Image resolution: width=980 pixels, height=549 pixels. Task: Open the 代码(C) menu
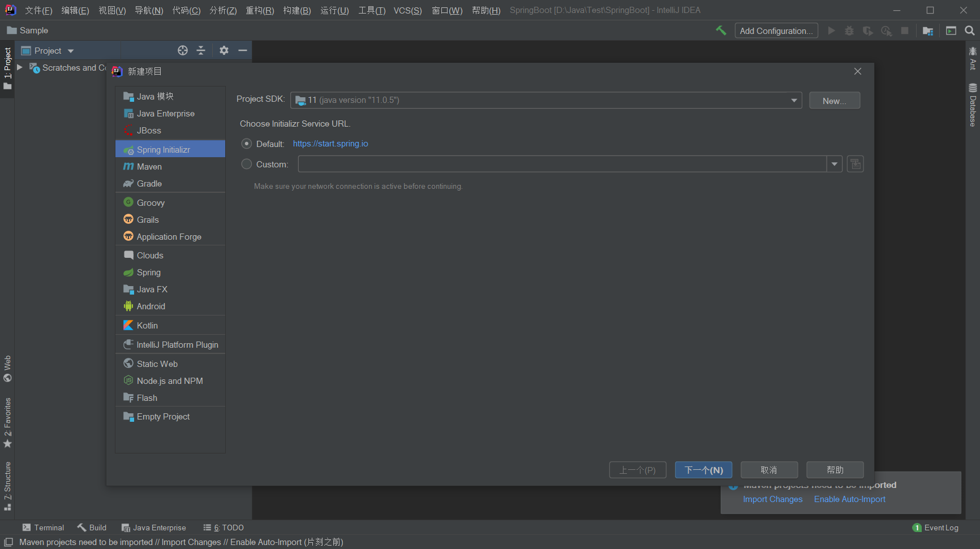tap(186, 10)
